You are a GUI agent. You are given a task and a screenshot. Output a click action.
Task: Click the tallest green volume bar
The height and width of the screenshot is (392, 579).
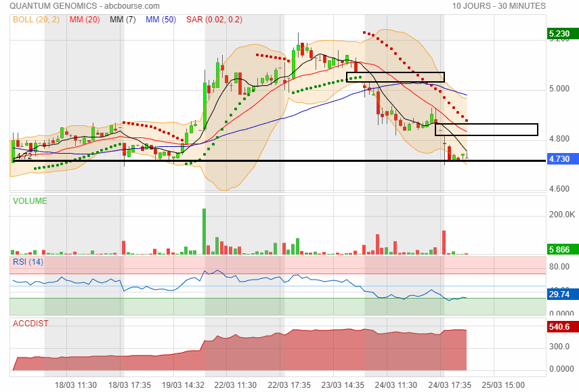point(205,232)
